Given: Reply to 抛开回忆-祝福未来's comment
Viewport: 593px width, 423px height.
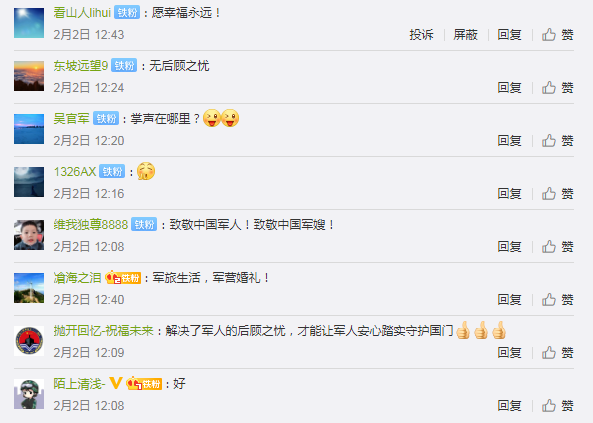Looking at the screenshot, I should 509,353.
